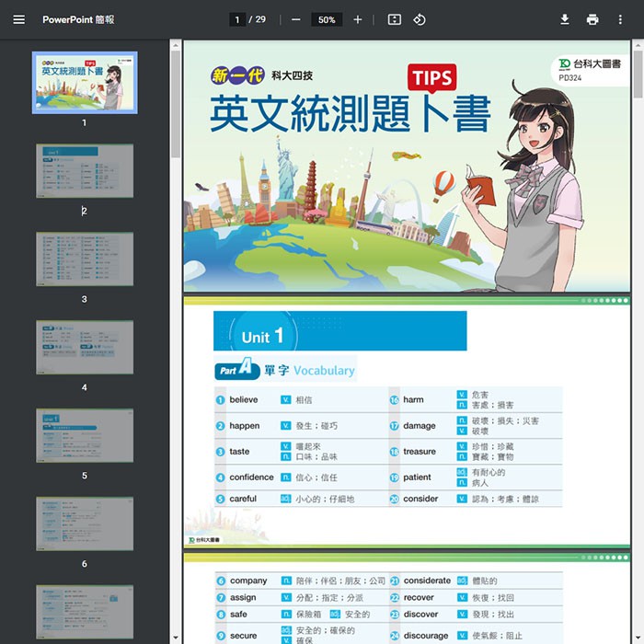
Task: Open page 6 thumbnail
Action: click(85, 523)
